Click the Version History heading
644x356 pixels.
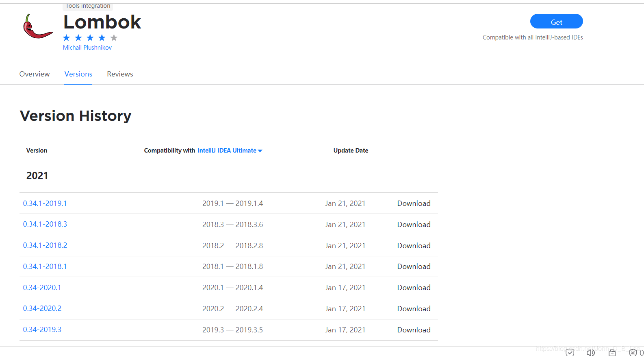click(76, 116)
